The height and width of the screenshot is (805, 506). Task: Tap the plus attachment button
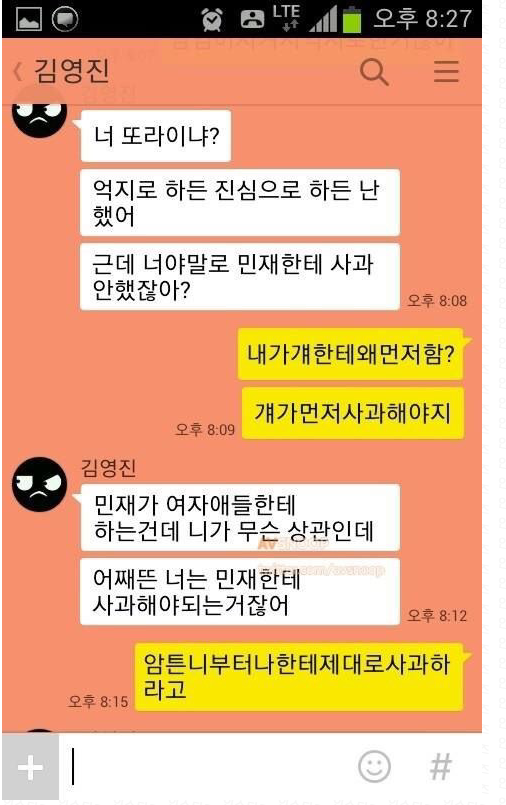click(x=31, y=768)
